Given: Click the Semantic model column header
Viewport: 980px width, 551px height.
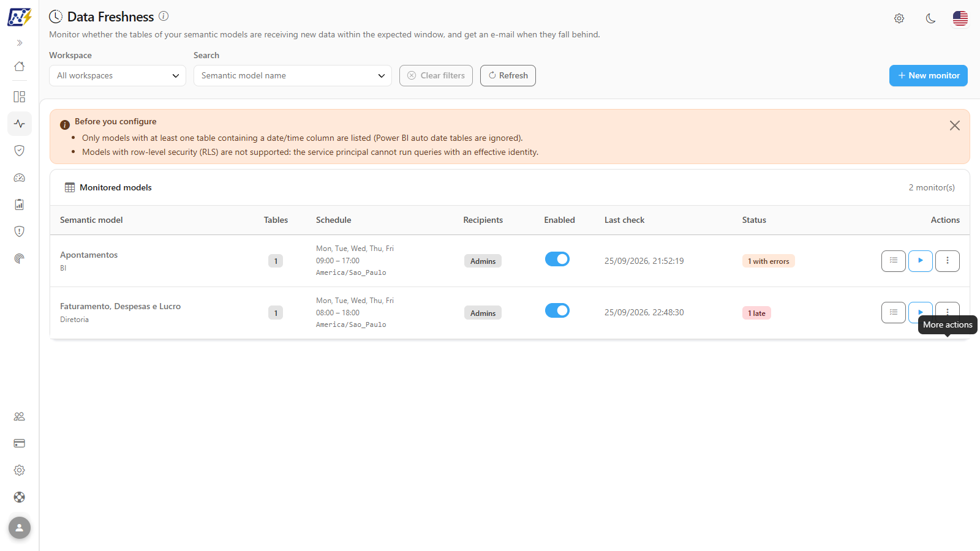Looking at the screenshot, I should coord(91,220).
